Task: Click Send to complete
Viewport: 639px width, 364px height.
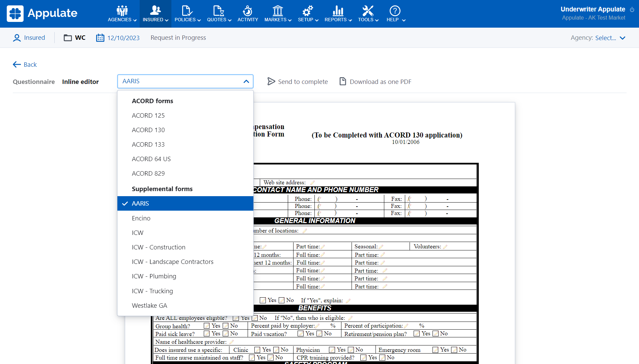Action: [x=298, y=82]
